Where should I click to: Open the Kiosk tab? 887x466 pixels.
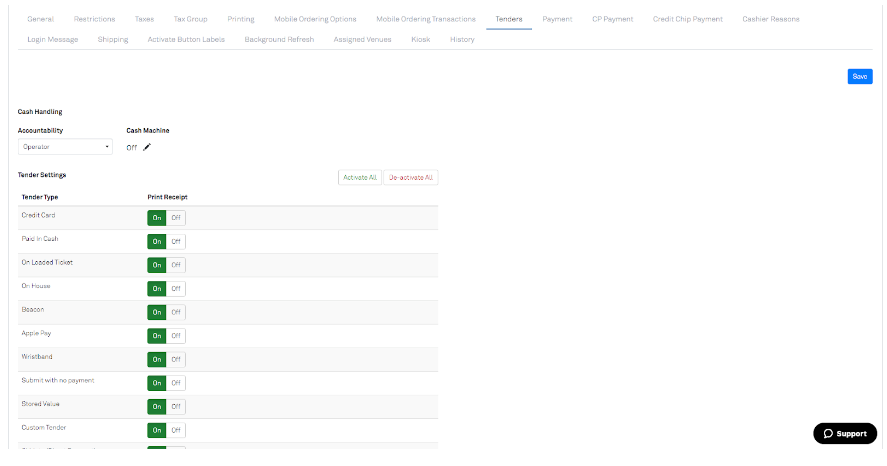421,40
